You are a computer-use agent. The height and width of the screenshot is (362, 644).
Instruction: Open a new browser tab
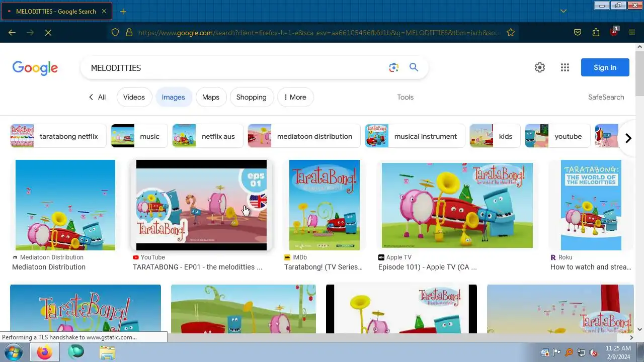[123, 11]
